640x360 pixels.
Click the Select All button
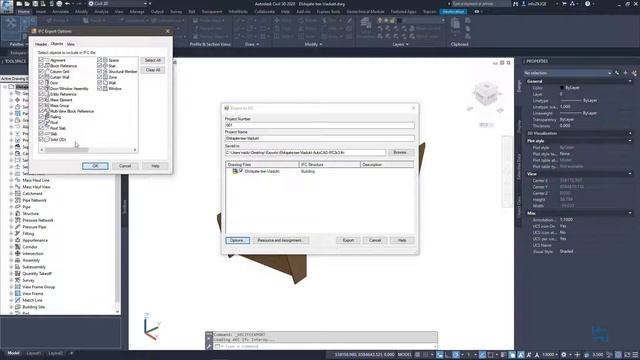[x=153, y=60]
